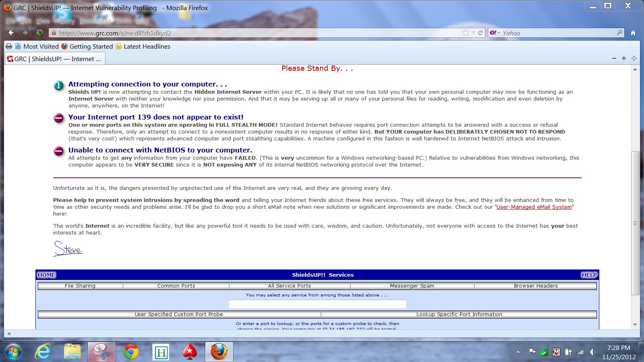Check battery status in system tray
The width and height of the screenshot is (644, 362).
pyautogui.click(x=568, y=352)
